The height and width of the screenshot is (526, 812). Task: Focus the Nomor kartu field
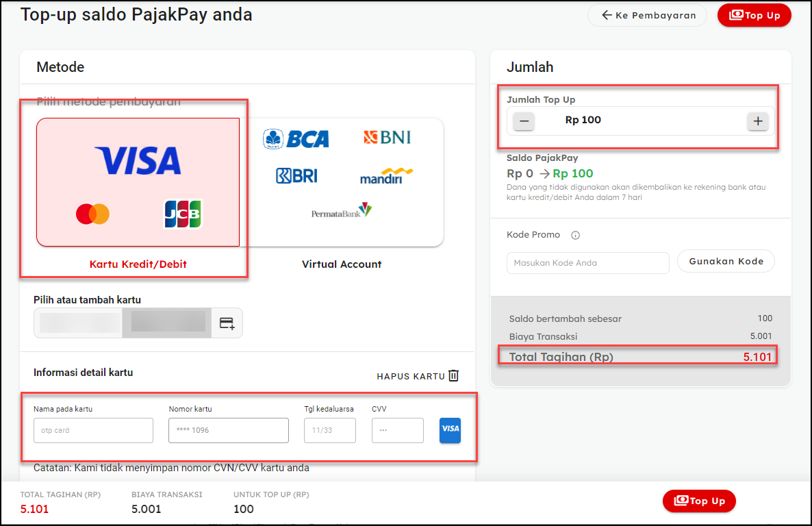tap(229, 431)
